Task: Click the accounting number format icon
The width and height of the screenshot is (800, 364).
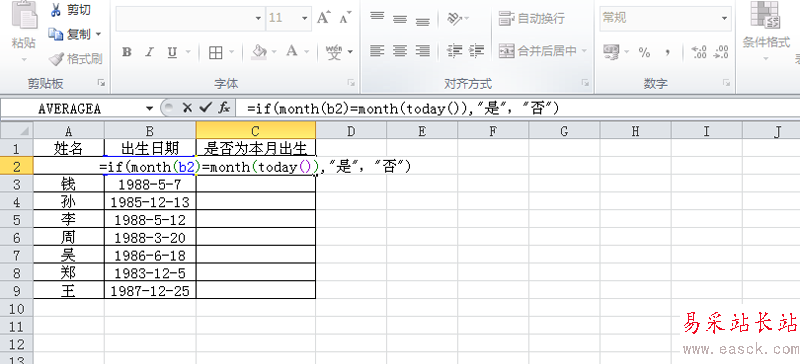Action: click(x=611, y=51)
